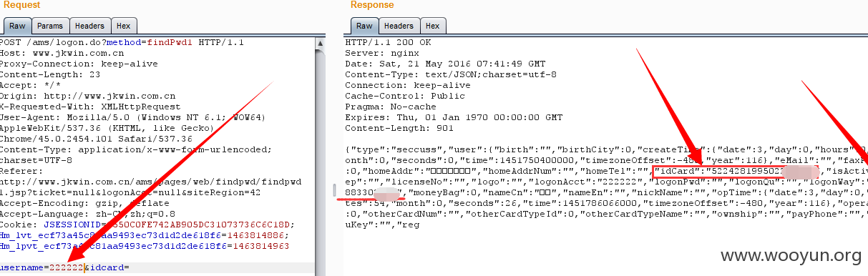Open the Response Headers tab
Screen dimensions: 868x276
[399, 26]
